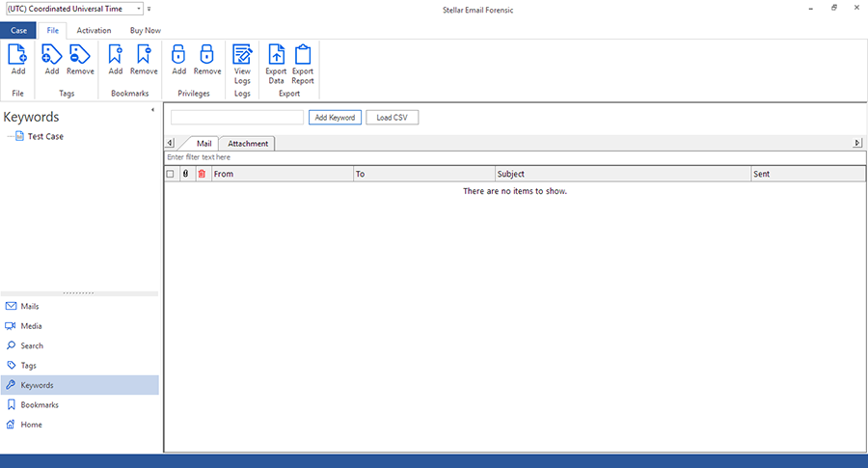Switch to the Attachment results tab

pyautogui.click(x=248, y=144)
